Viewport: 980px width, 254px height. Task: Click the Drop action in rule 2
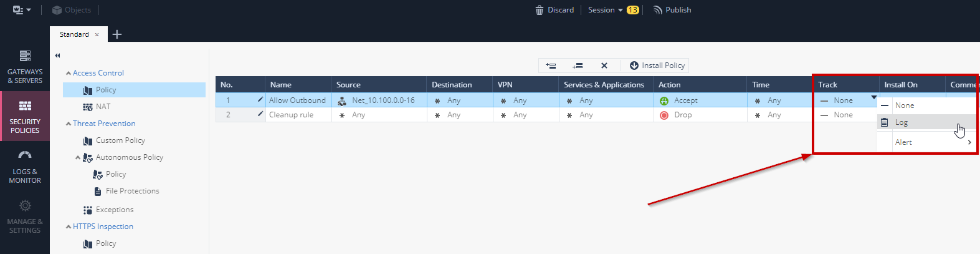675,115
